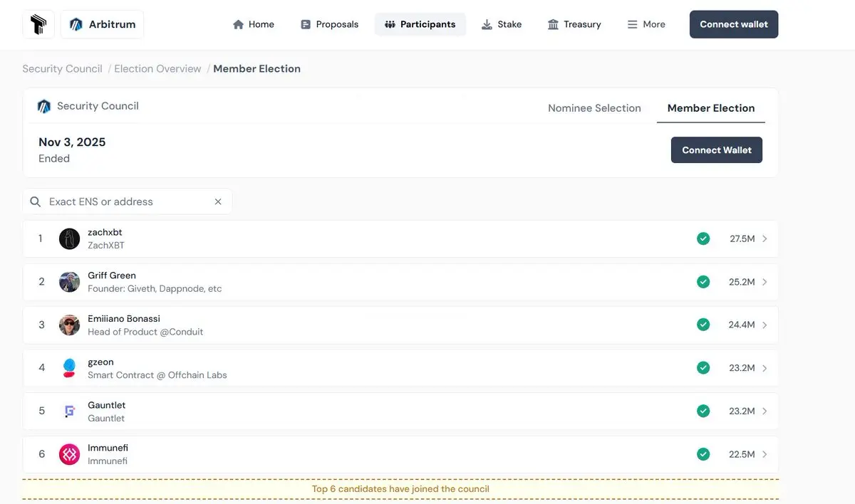Click the Emiliano Bonassi candidate name
The height and width of the screenshot is (504, 855).
tap(124, 319)
